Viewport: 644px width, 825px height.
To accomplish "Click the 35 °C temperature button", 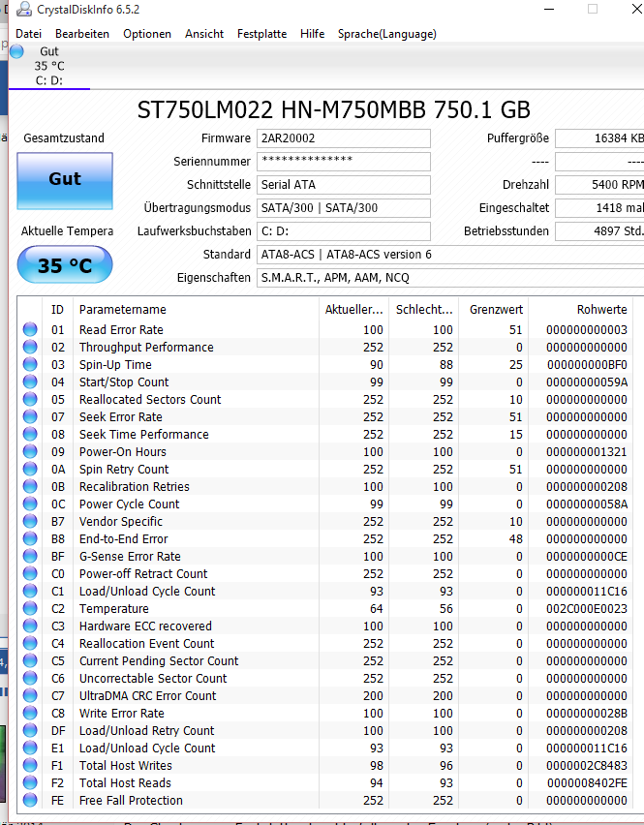I will coord(65,264).
